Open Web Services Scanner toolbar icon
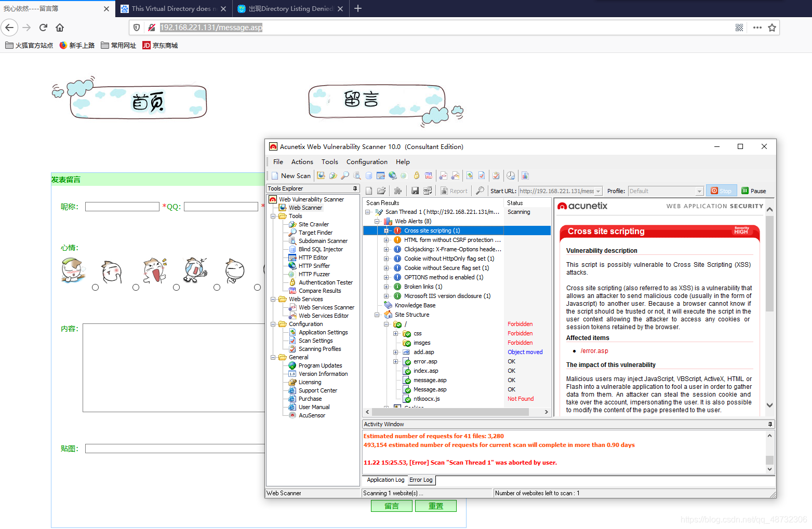The image size is (812, 529). point(443,175)
